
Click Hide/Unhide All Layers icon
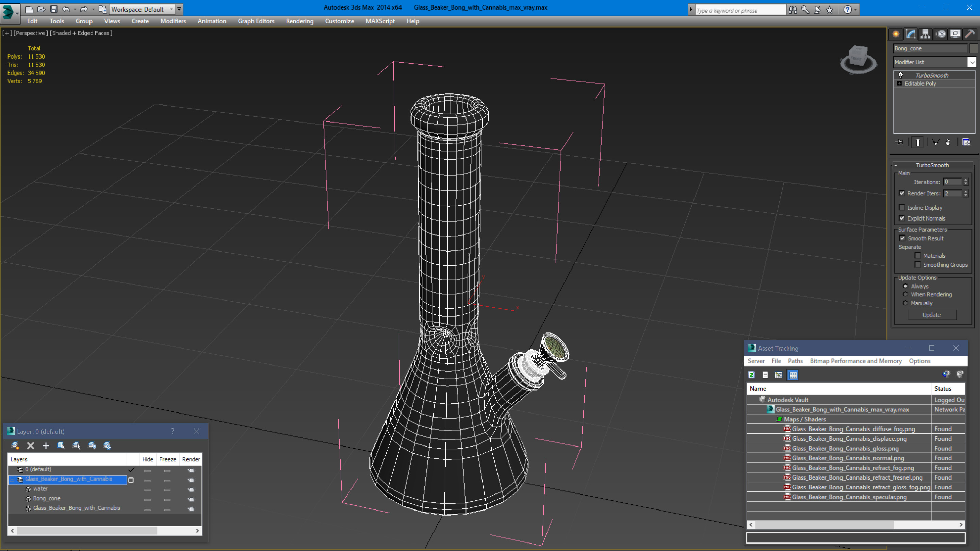click(x=92, y=445)
